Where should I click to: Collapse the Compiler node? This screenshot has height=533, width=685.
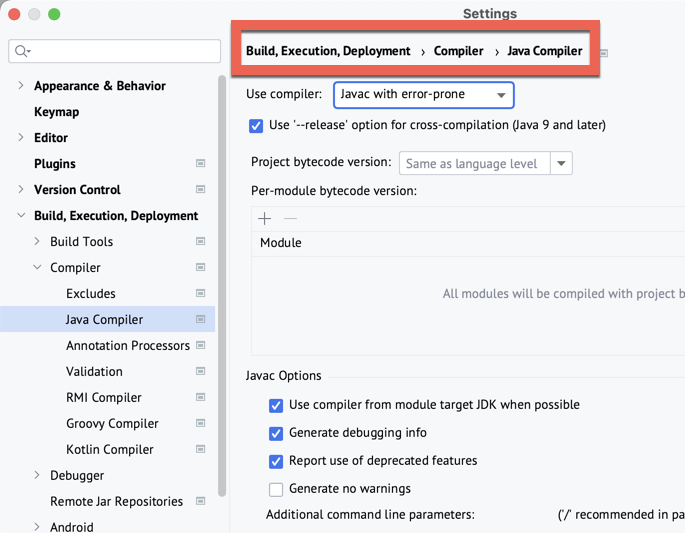pyautogui.click(x=37, y=267)
